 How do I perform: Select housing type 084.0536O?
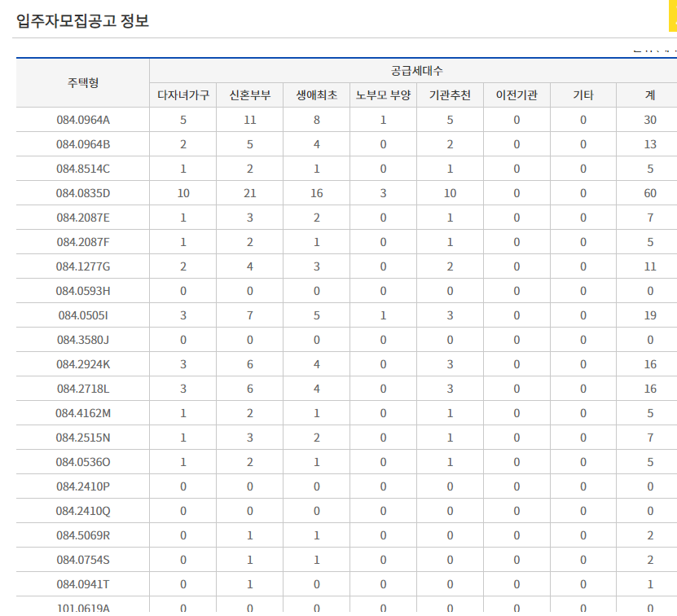point(83,462)
